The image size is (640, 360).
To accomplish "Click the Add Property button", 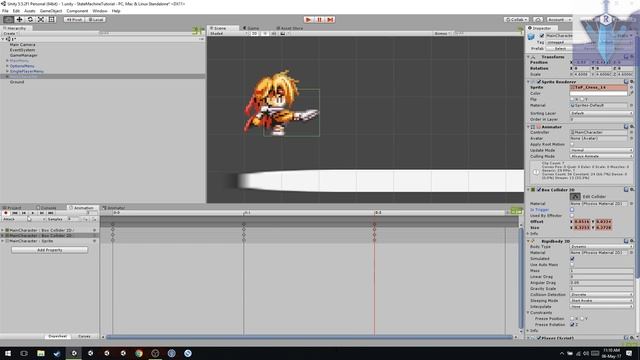I will pyautogui.click(x=49, y=250).
